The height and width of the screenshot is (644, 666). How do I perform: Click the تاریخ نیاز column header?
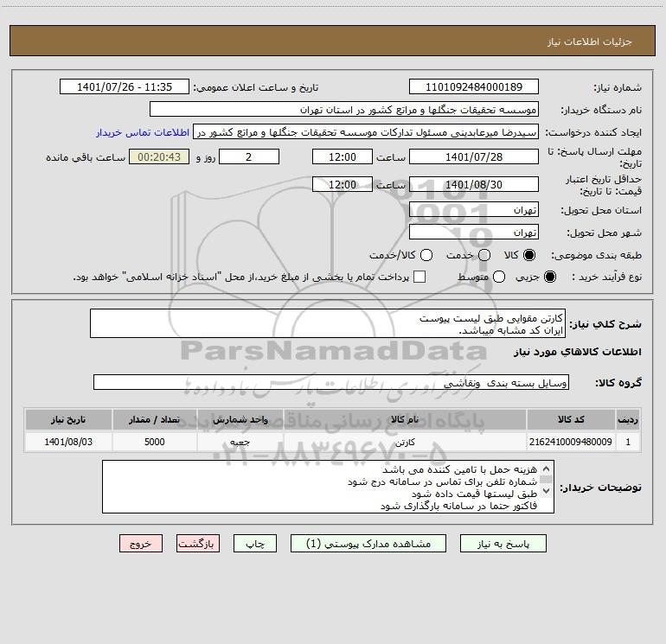[68, 419]
